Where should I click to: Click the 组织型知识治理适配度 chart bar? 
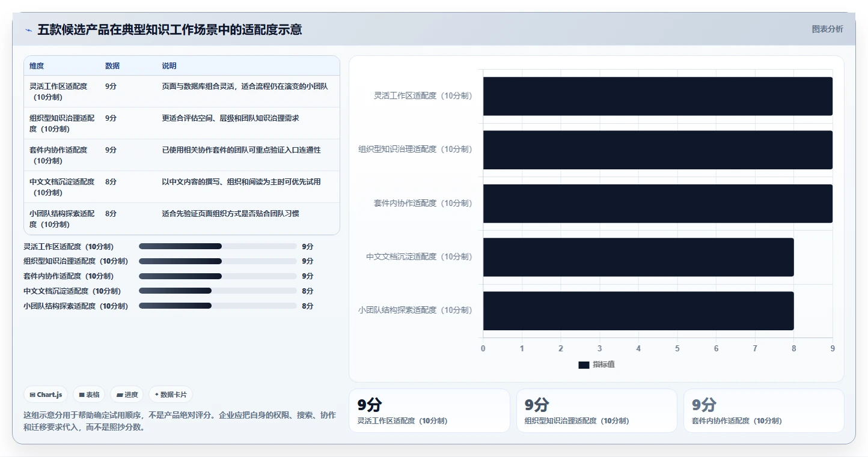pyautogui.click(x=658, y=150)
